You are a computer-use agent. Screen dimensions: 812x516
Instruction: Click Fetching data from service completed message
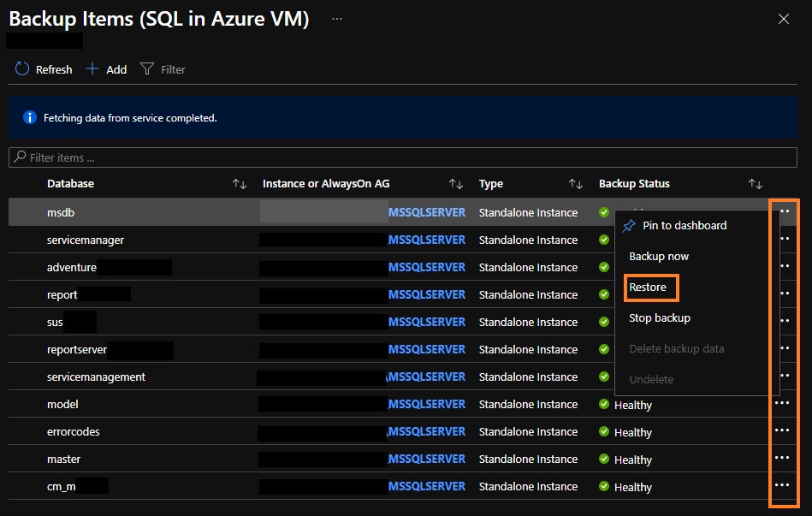(130, 118)
